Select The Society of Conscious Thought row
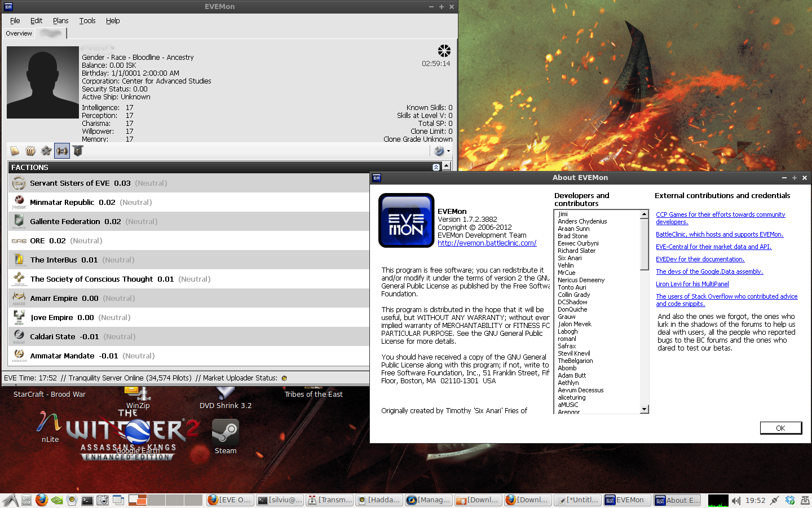 tap(189, 279)
